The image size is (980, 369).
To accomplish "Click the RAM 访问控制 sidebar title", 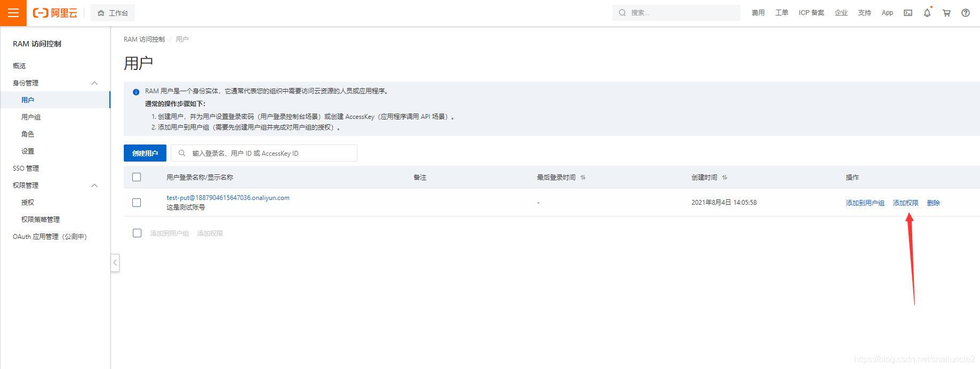I will click(37, 44).
